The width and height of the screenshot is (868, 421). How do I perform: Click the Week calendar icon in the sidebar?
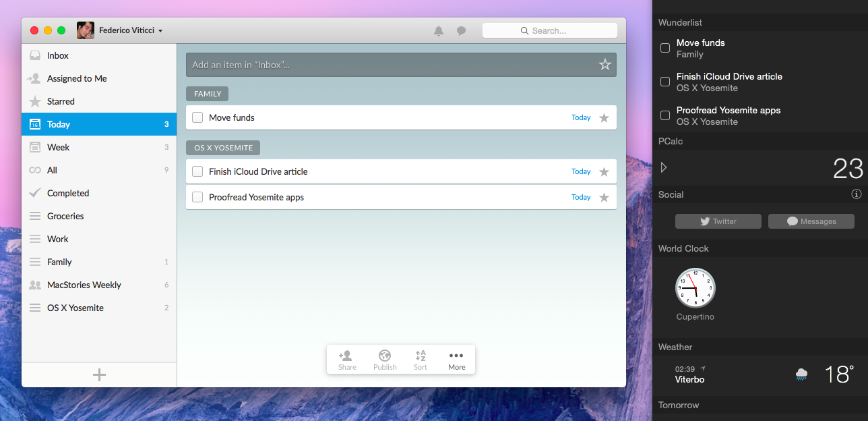click(35, 147)
